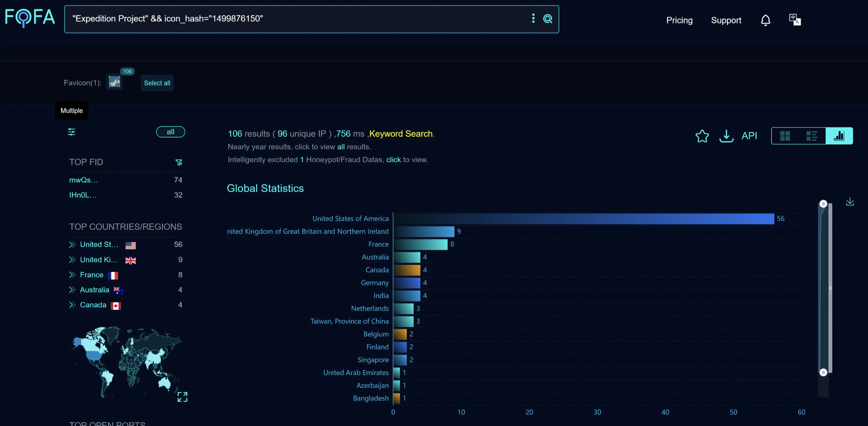
Task: Click 'Germany' chart label
Action: coord(375,283)
